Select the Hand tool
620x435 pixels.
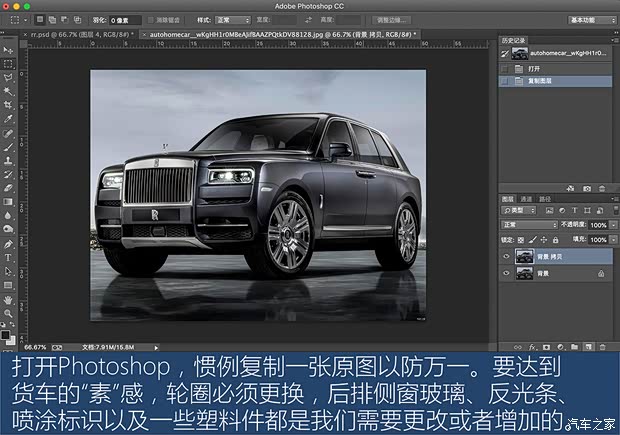8,300
